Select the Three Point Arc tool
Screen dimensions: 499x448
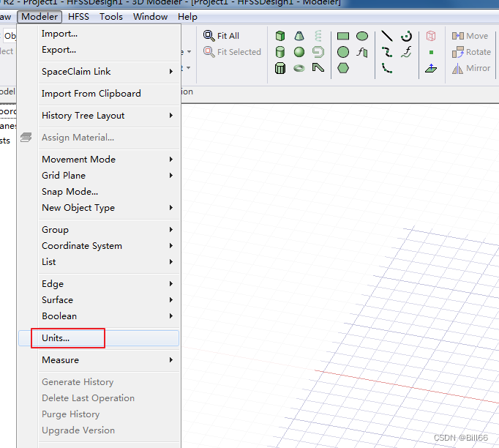tap(387, 68)
